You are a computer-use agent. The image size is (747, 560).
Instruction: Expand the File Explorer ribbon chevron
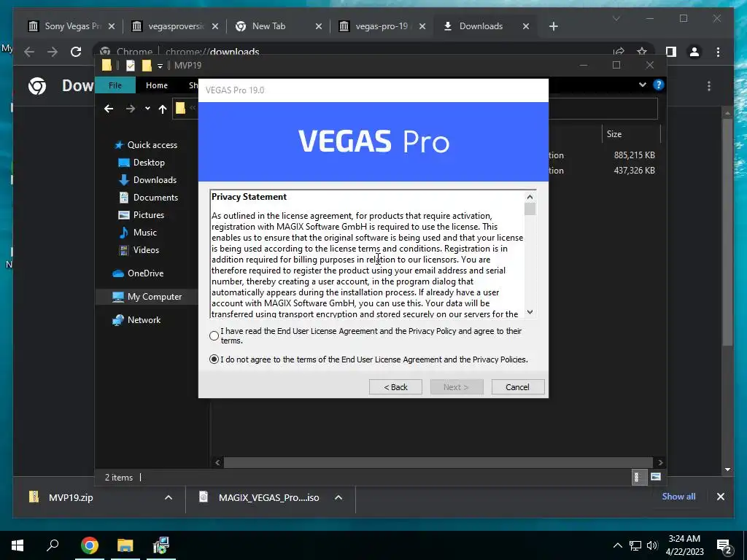pyautogui.click(x=643, y=85)
